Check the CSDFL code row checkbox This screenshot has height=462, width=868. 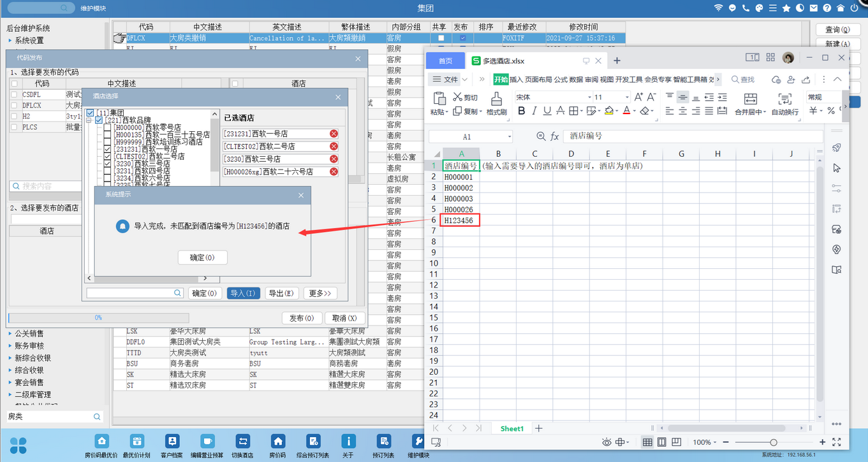pyautogui.click(x=14, y=94)
